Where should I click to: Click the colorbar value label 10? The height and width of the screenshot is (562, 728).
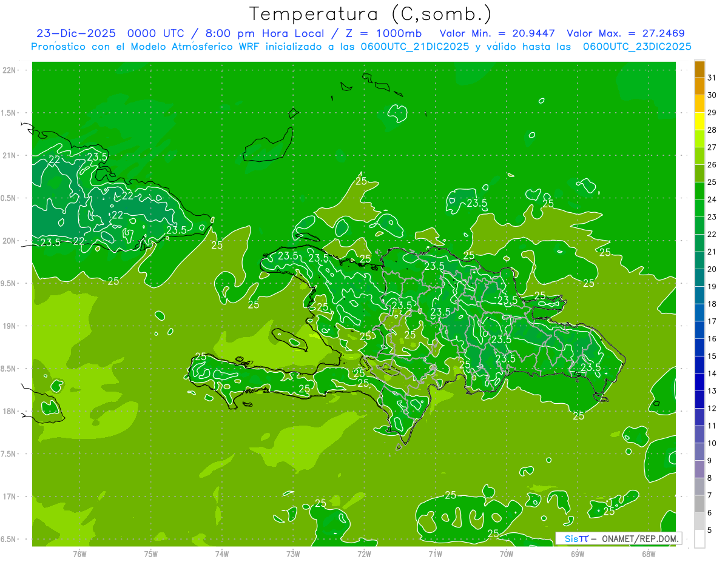712,443
